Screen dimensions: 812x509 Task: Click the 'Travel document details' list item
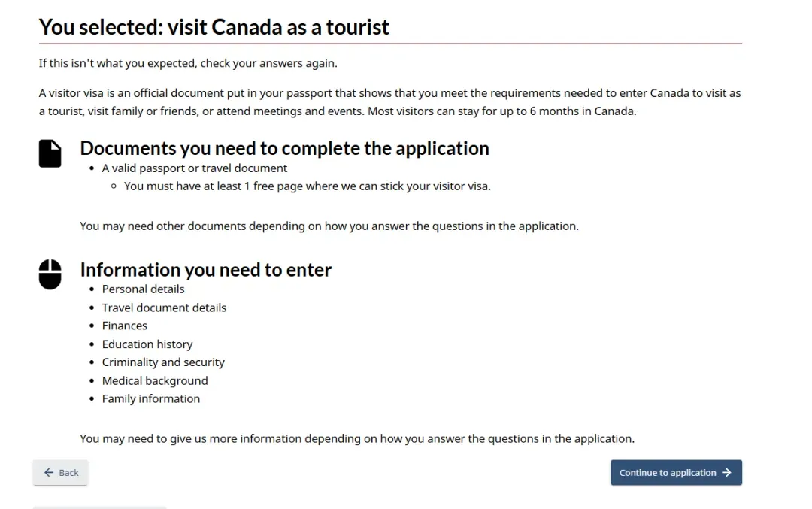(164, 308)
